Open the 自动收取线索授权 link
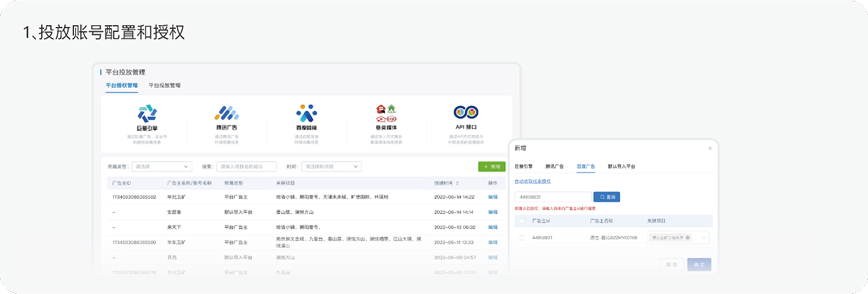868x294 pixels. coord(533,182)
